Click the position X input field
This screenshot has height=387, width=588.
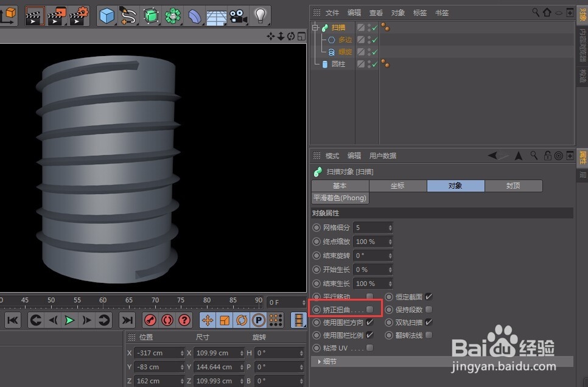[156, 353]
